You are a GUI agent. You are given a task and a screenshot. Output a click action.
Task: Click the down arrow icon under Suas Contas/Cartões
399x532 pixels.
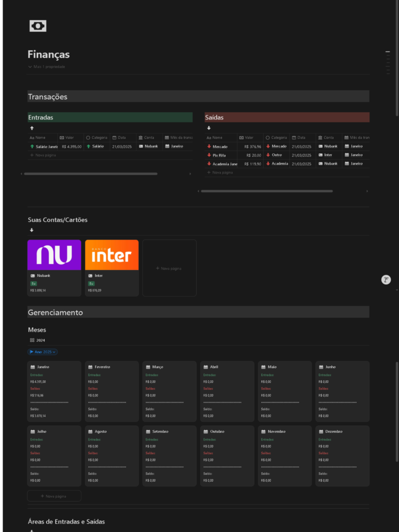[32, 230]
